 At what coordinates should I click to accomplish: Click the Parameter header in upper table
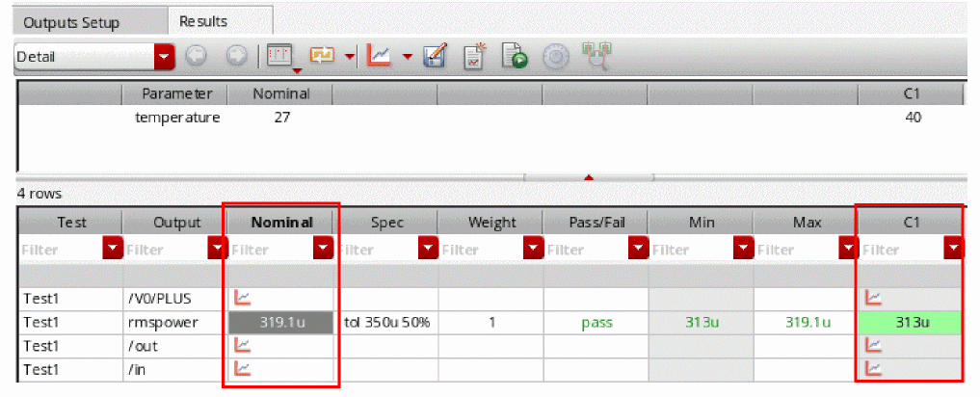click(x=175, y=93)
